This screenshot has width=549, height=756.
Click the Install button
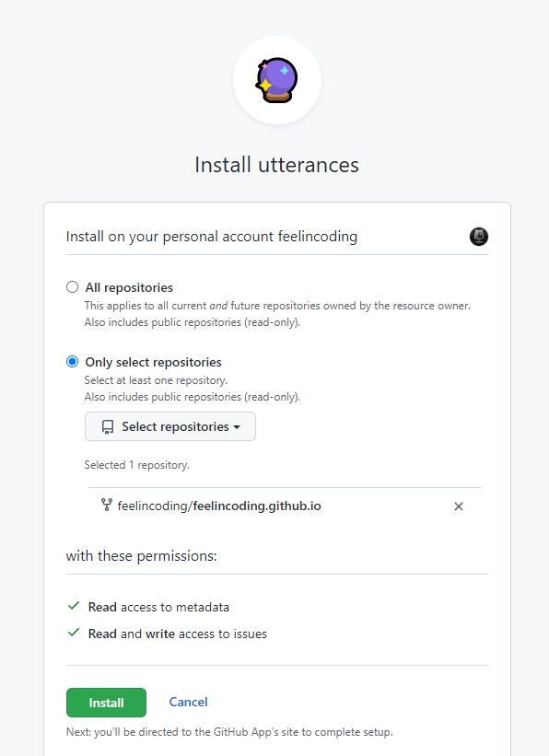coord(106,703)
